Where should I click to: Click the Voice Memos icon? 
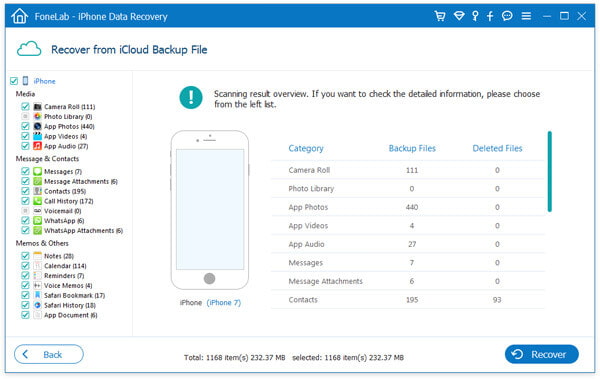click(37, 286)
